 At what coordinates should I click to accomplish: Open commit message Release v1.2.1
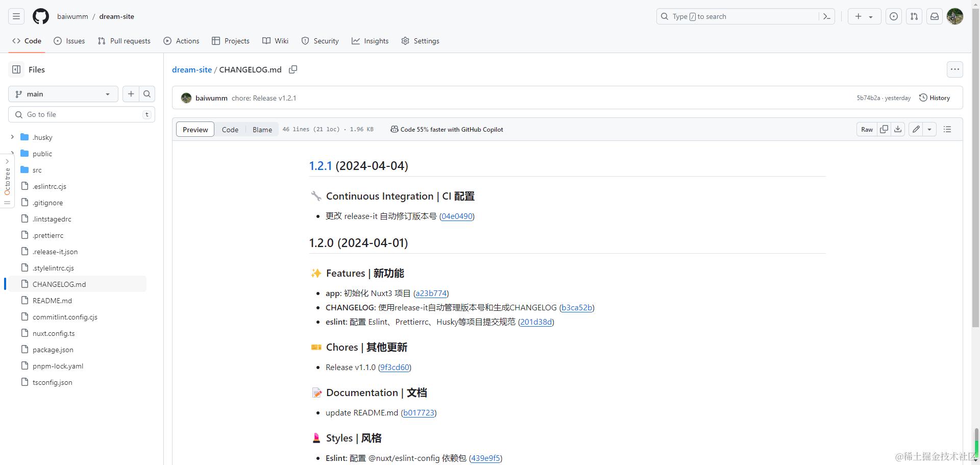click(x=264, y=98)
